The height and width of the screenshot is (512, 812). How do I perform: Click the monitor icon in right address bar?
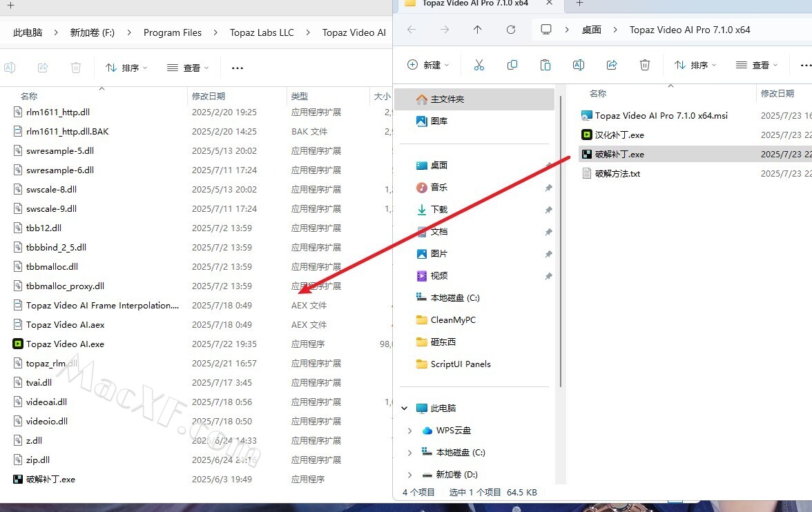click(x=545, y=30)
